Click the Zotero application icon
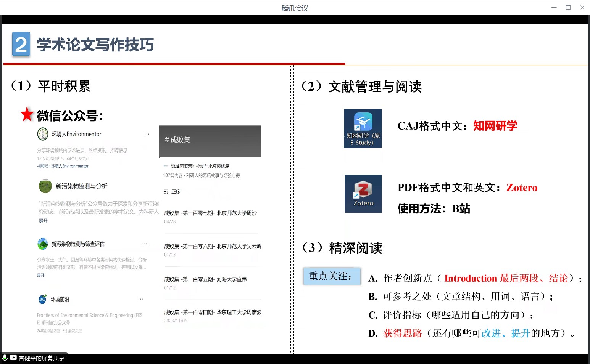 click(363, 193)
